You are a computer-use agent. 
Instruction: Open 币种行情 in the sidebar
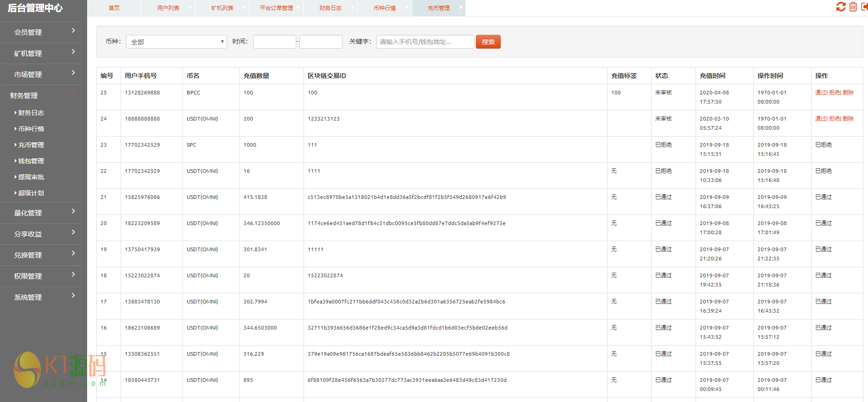pyautogui.click(x=31, y=129)
